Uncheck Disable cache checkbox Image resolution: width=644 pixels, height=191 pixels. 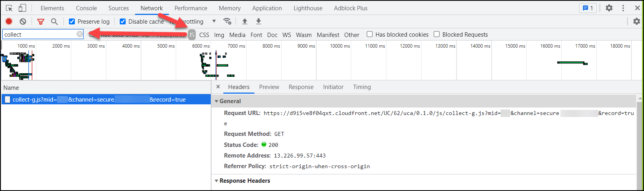point(122,22)
